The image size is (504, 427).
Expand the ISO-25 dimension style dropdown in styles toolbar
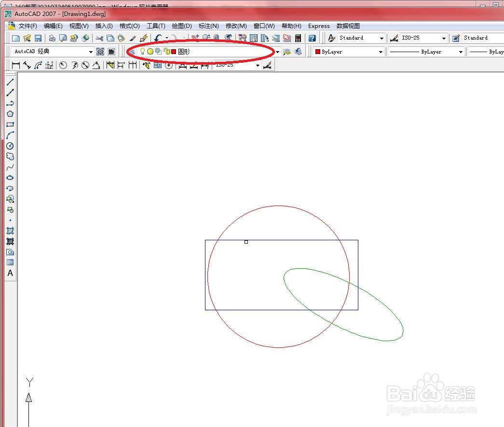pos(444,38)
